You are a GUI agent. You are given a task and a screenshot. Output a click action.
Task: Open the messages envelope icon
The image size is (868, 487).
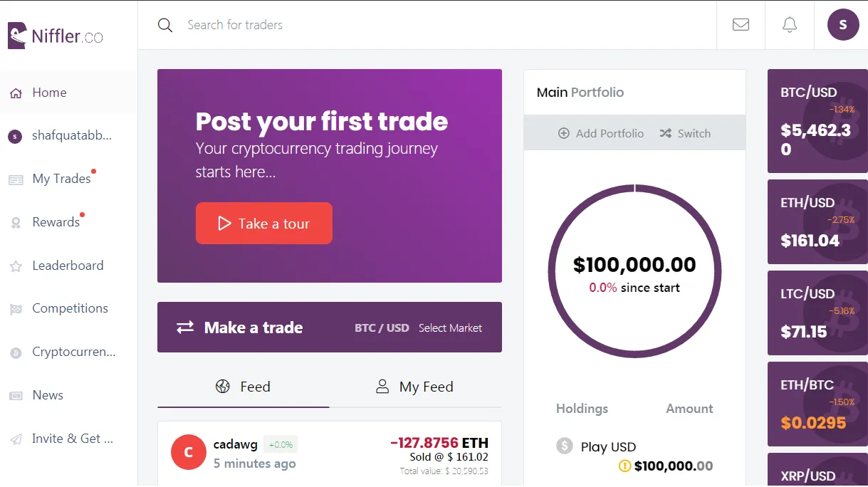pos(741,25)
